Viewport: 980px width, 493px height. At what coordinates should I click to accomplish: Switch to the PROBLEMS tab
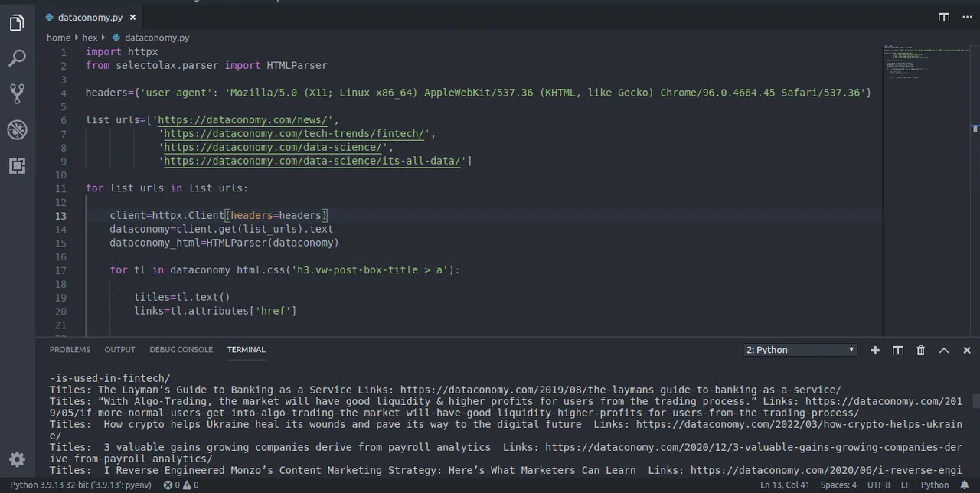(70, 349)
